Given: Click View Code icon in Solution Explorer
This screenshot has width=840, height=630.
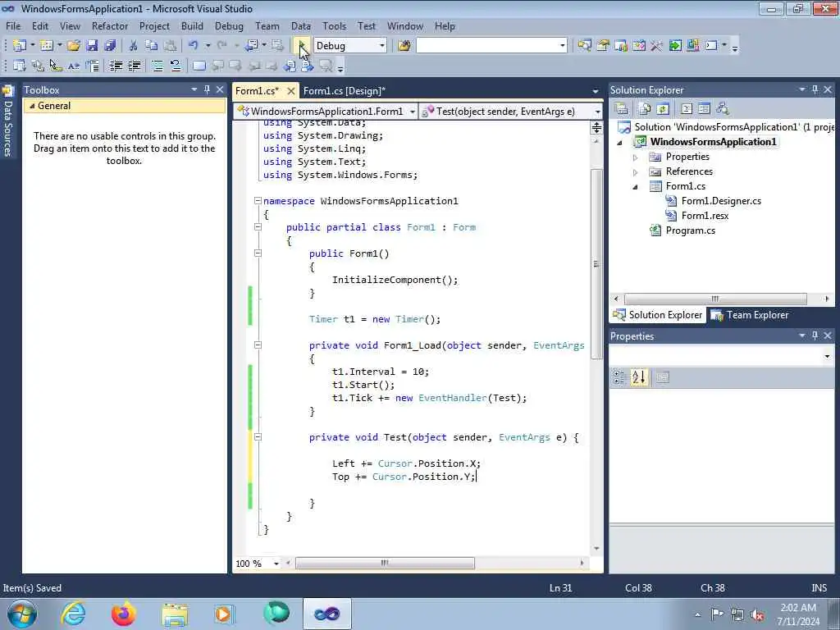Looking at the screenshot, I should tap(687, 109).
